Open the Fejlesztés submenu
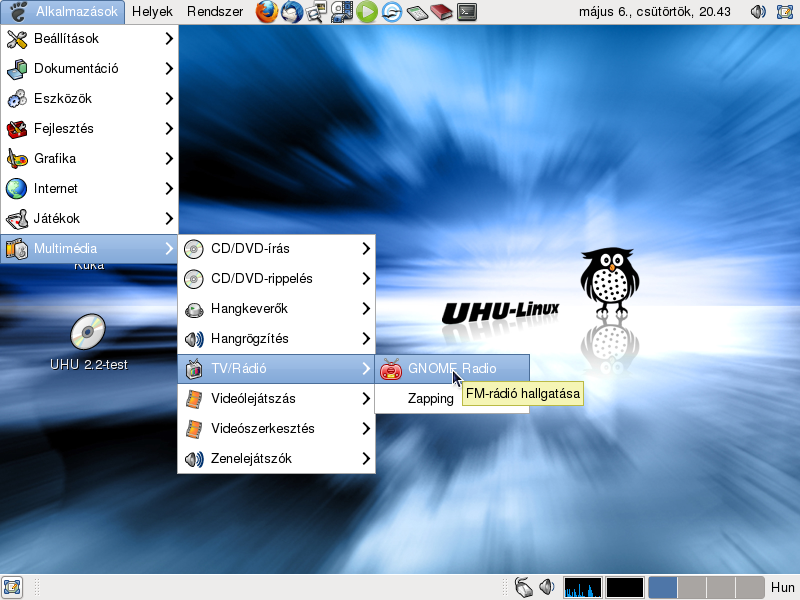This screenshot has width=800, height=600. (x=90, y=129)
